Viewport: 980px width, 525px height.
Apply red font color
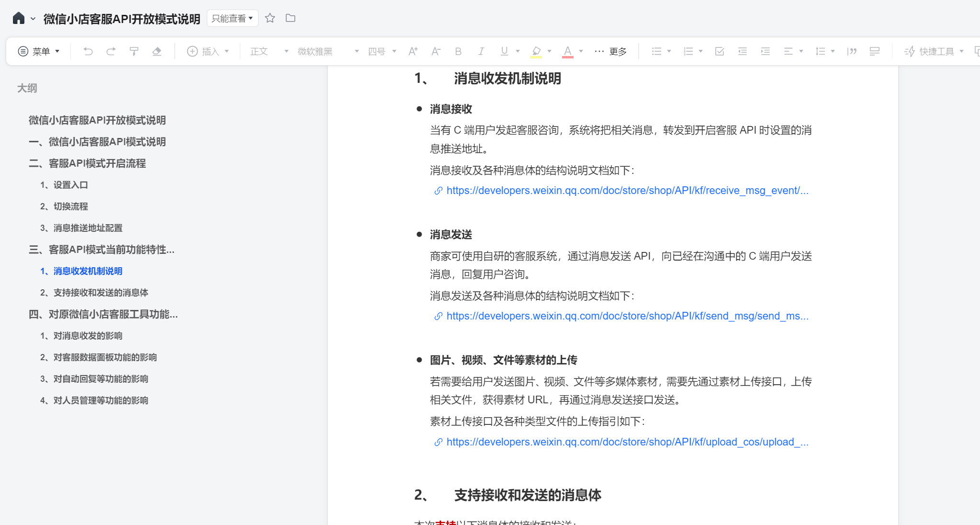pos(568,51)
